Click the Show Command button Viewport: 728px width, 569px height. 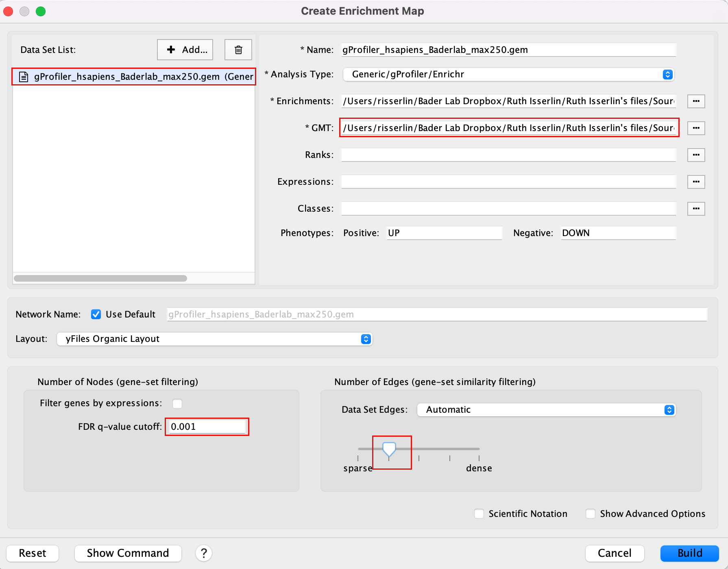coord(128,553)
